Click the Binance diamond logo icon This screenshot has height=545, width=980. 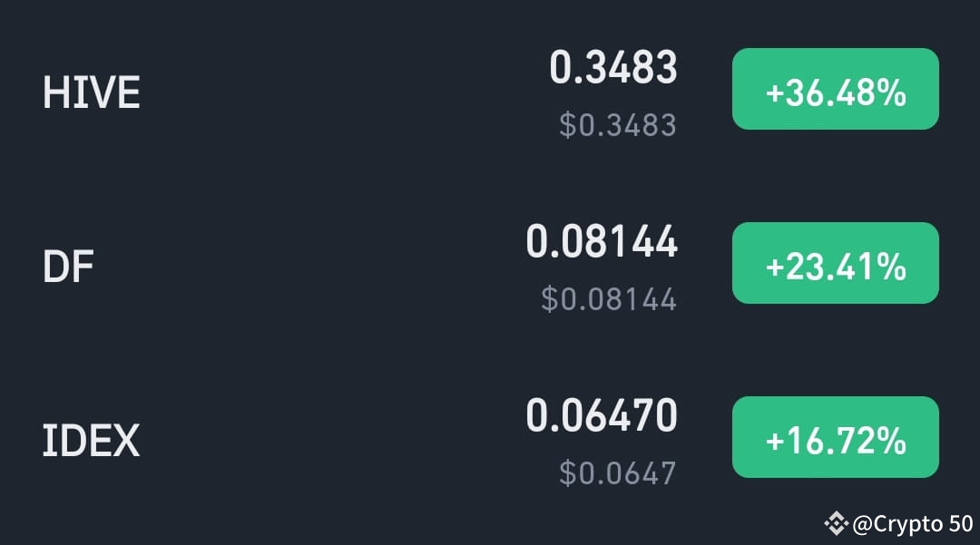point(835,521)
